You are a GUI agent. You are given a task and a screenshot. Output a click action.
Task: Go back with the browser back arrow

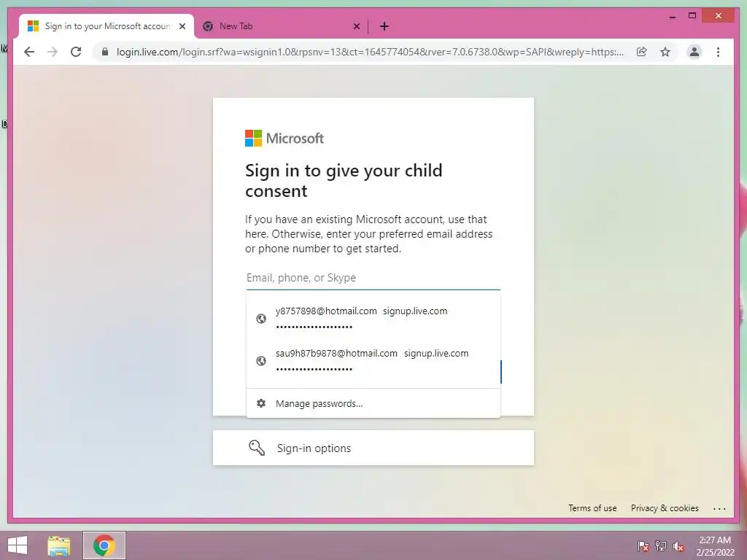click(29, 52)
